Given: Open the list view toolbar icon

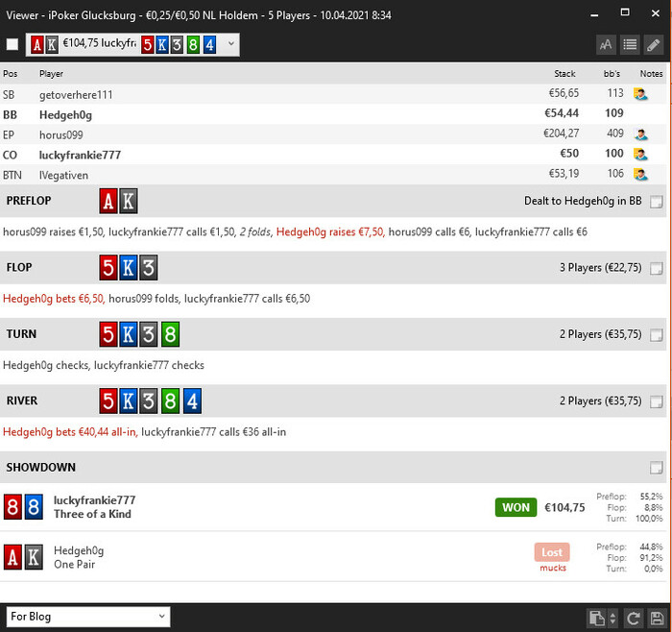Looking at the screenshot, I should pos(630,44).
